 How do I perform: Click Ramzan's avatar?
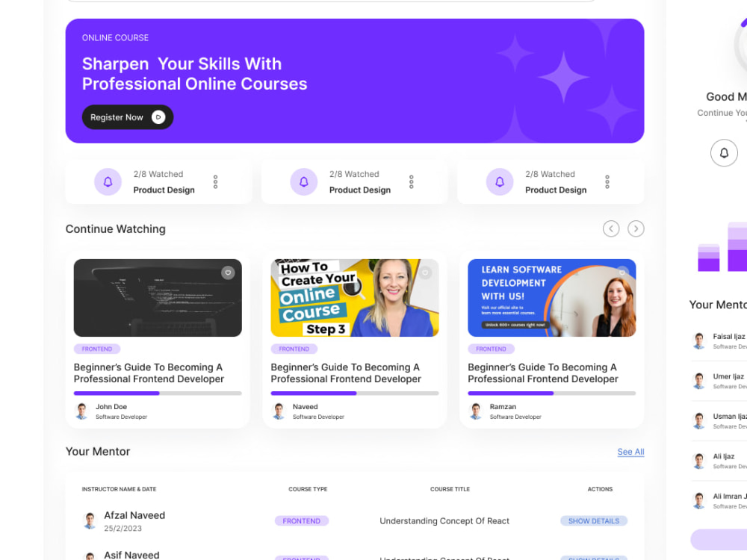click(476, 411)
